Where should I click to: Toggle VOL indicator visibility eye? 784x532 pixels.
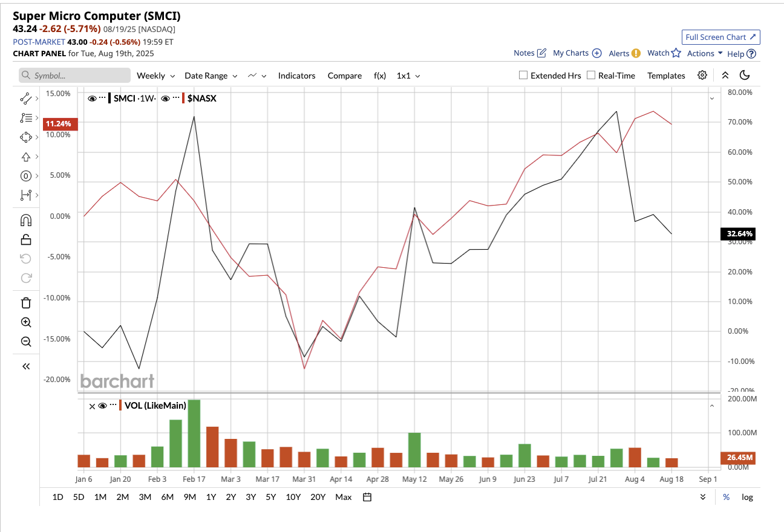tap(102, 406)
